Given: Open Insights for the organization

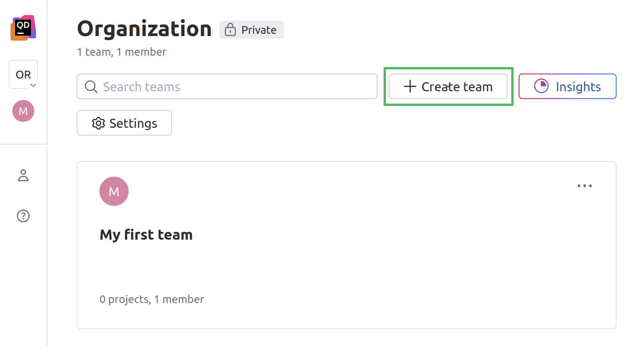Looking at the screenshot, I should (567, 86).
